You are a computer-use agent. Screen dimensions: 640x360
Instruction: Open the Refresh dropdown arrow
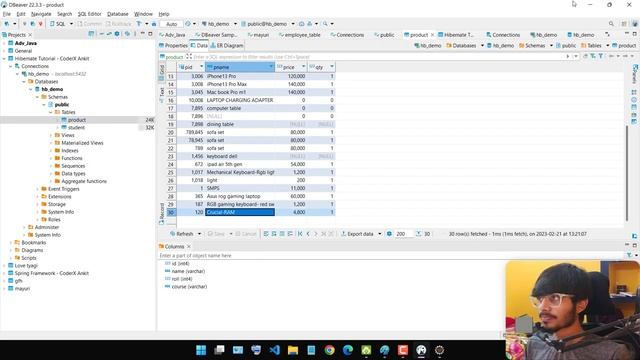(199, 234)
